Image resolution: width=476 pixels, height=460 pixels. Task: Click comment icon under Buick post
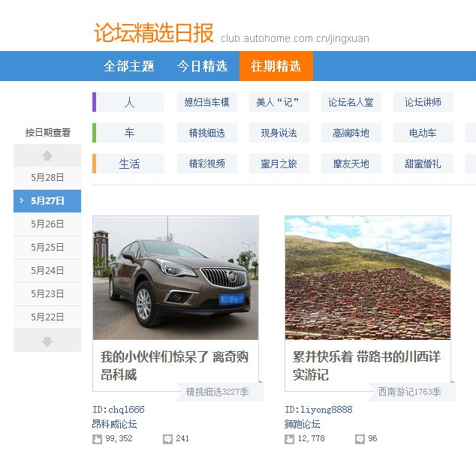click(167, 439)
